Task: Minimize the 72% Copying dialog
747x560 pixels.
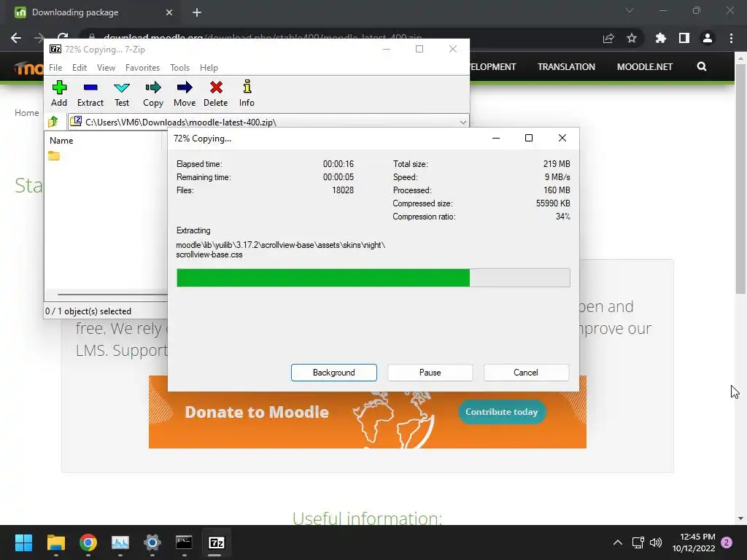Action: point(496,138)
